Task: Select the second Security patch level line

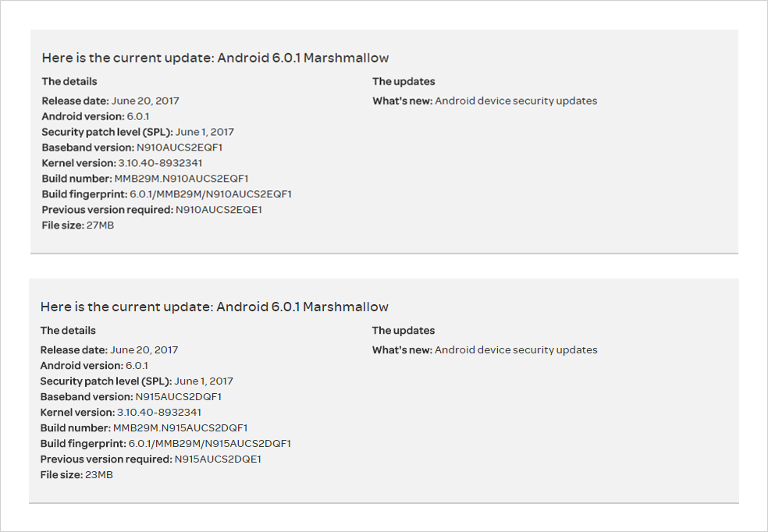Action: click(137, 381)
